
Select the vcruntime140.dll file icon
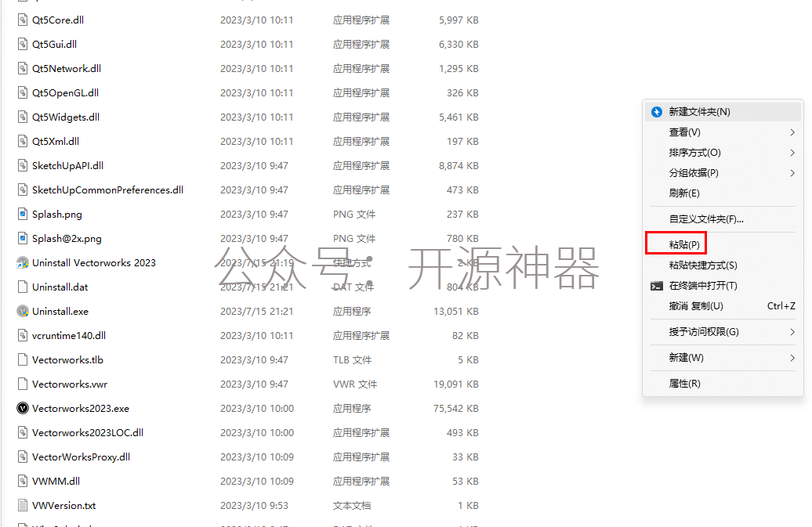pos(22,336)
